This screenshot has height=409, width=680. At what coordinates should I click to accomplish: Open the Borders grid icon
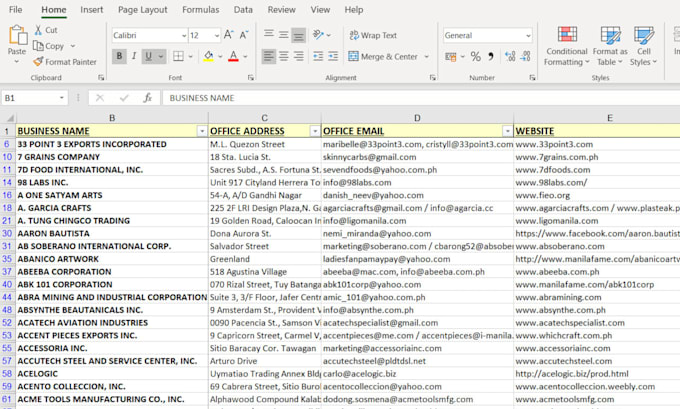point(178,56)
